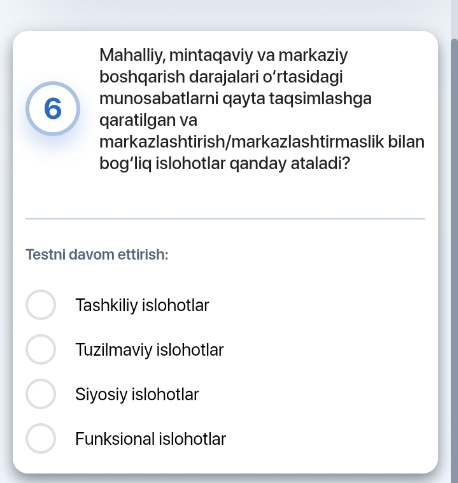Click the 'Tuzilmaviy islohotlar' answer text
Viewport: 458px width, 483px height.
(149, 350)
